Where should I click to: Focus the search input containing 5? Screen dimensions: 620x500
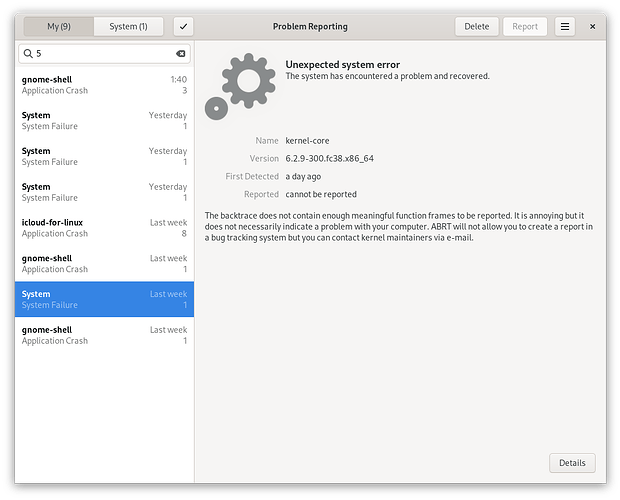coord(104,53)
